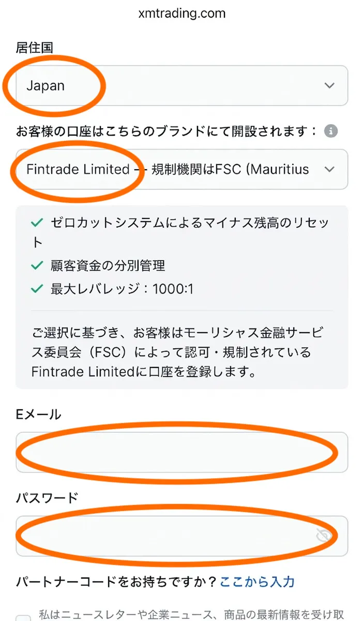Click the green checkmark beside 顧客資金の分別管理
The width and height of the screenshot is (364, 621).
pyautogui.click(x=37, y=266)
